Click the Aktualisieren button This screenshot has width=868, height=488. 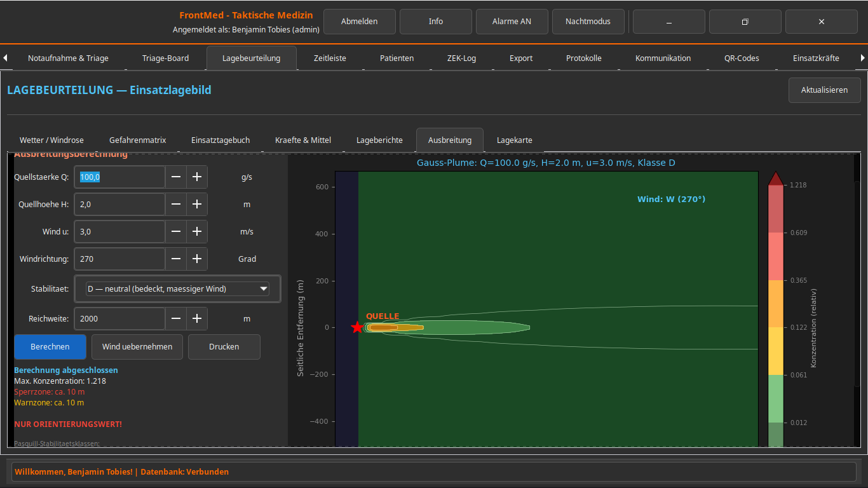tap(824, 90)
